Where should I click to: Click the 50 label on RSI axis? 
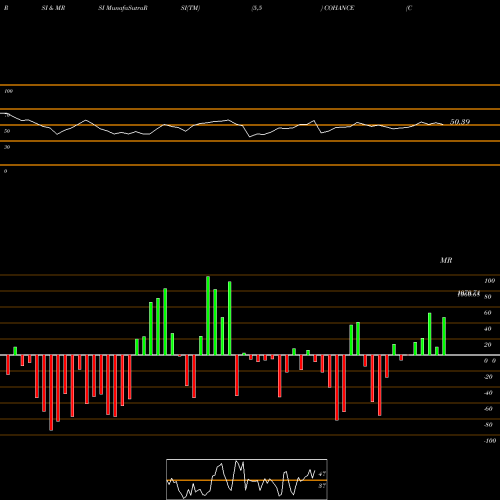point(7,131)
